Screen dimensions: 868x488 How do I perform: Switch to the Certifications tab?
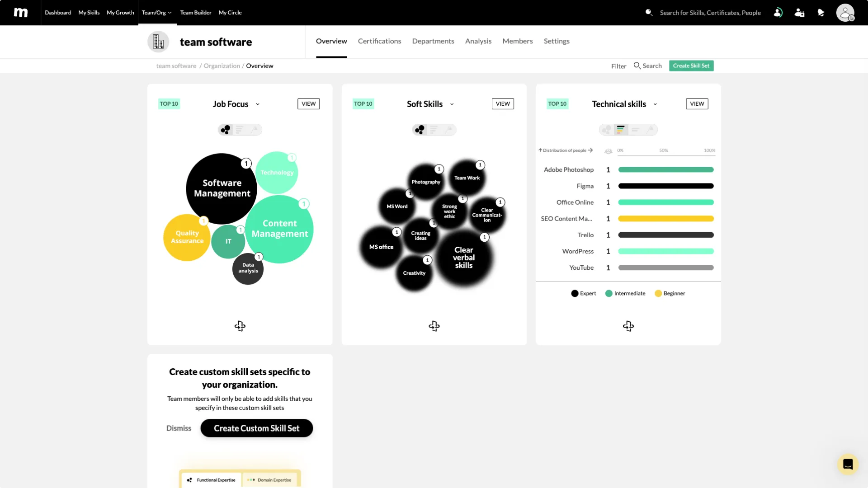click(x=379, y=41)
